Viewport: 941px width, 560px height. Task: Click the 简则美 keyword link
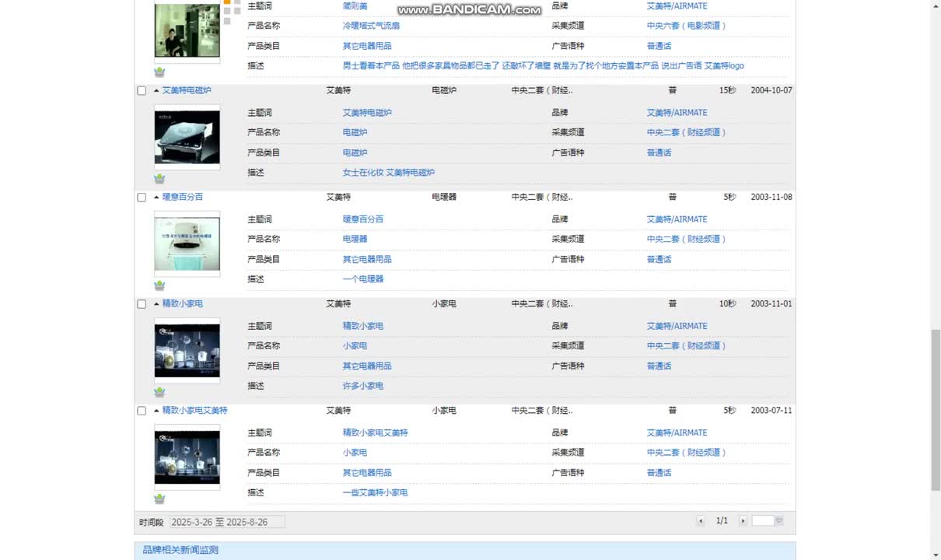coord(355,5)
